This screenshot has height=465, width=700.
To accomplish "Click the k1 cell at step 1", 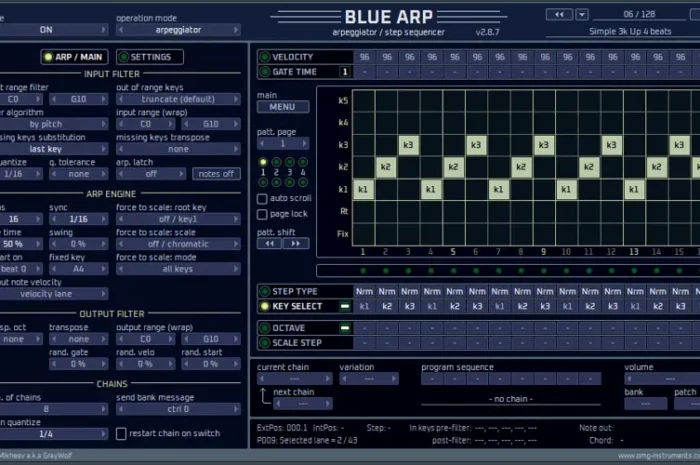I will pyautogui.click(x=363, y=189).
